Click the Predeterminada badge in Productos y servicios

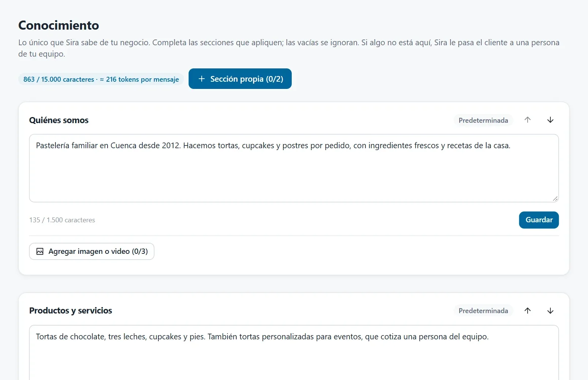tap(483, 310)
